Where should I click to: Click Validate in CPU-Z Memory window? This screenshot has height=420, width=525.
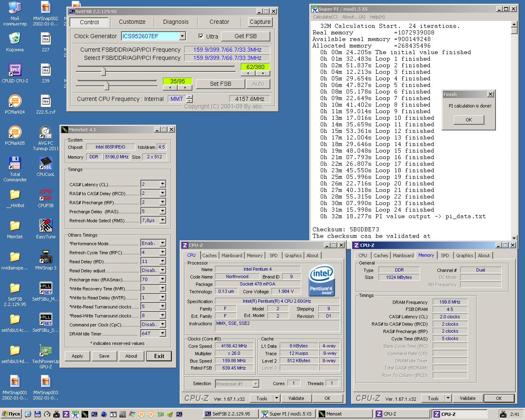(468, 398)
